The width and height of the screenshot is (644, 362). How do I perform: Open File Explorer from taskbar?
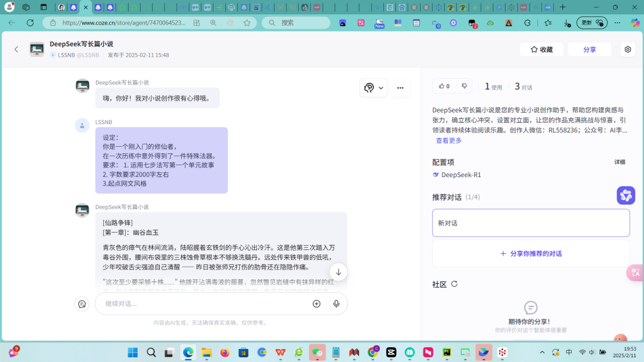point(206,352)
